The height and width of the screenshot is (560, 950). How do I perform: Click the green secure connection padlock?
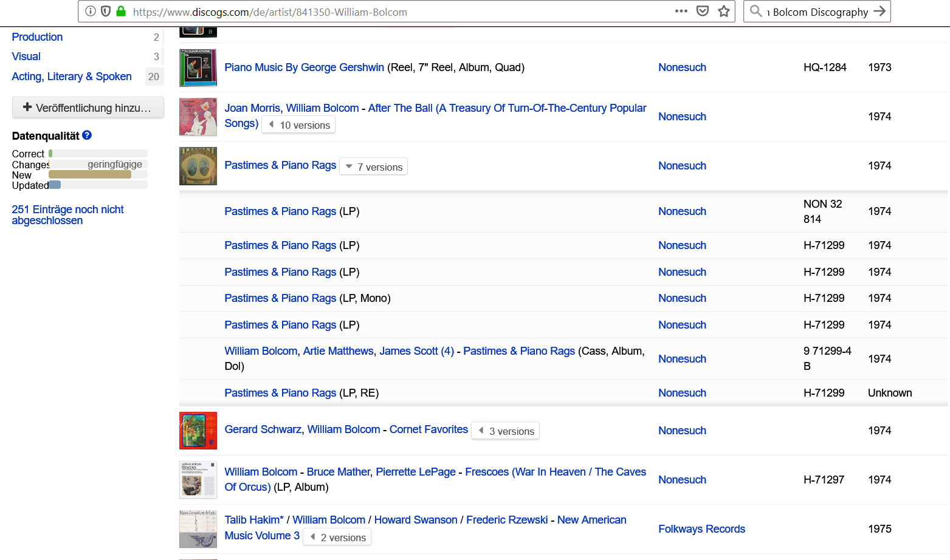pyautogui.click(x=121, y=11)
